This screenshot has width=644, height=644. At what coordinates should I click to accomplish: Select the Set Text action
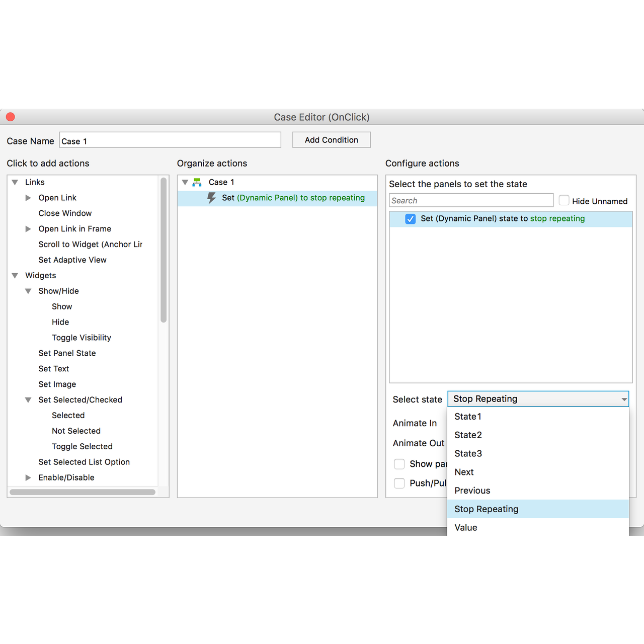tap(54, 368)
